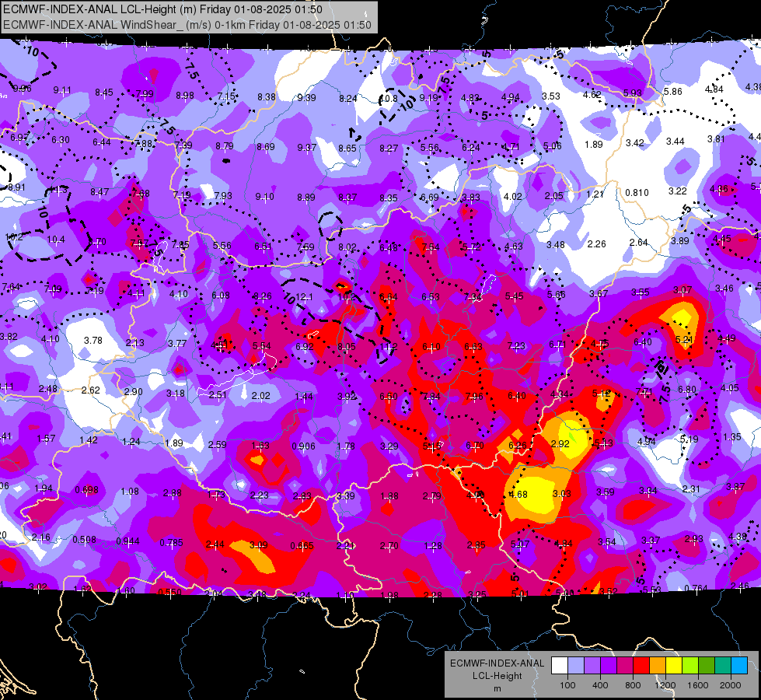Click the wind shear value 4.68
Viewport: 761px width, 700px height.
pyautogui.click(x=518, y=495)
